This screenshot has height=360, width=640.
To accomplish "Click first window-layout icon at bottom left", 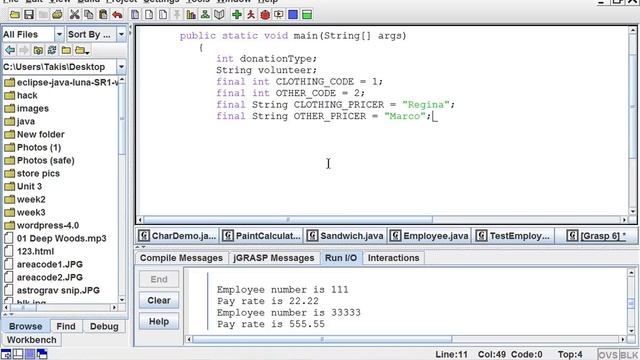I will pyautogui.click(x=6, y=354).
